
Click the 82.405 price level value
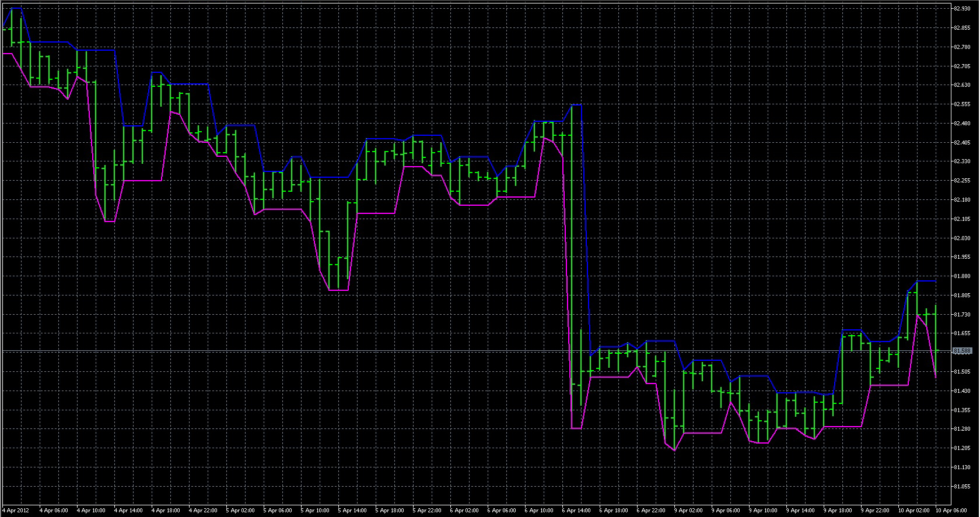[963, 143]
